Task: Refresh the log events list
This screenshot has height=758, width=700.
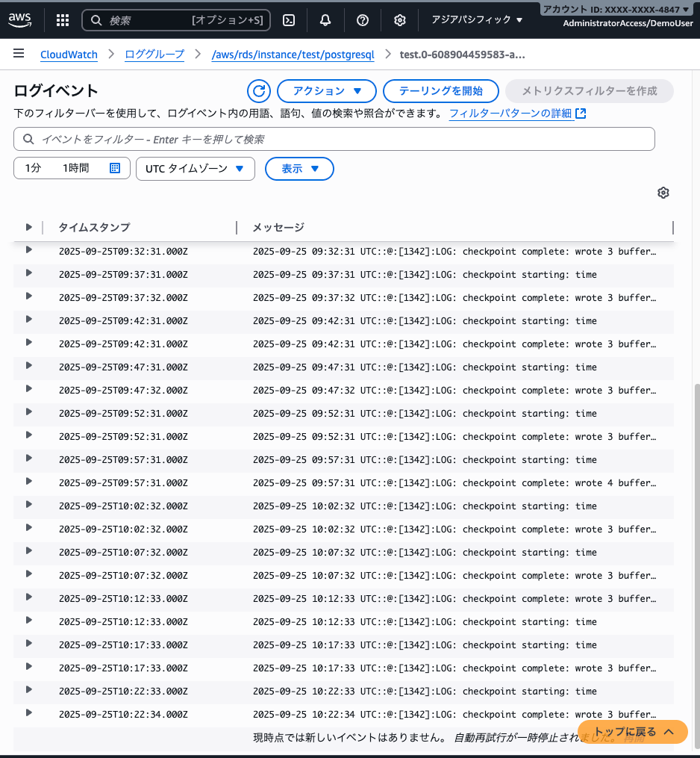Action: tap(259, 91)
